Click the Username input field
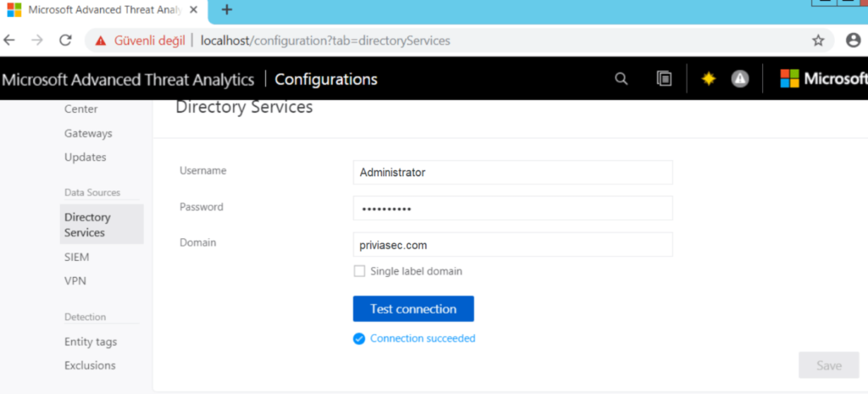Viewport: 868px width, 394px height. coord(513,172)
